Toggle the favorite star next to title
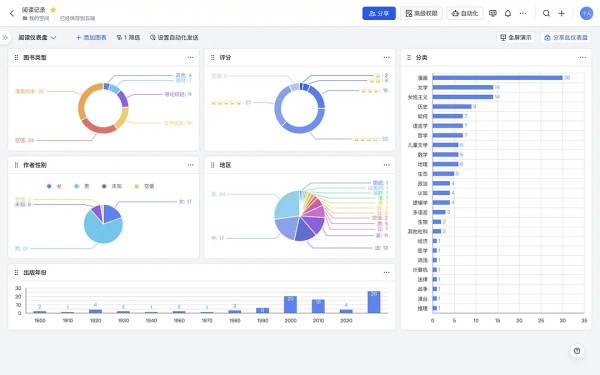 point(53,10)
